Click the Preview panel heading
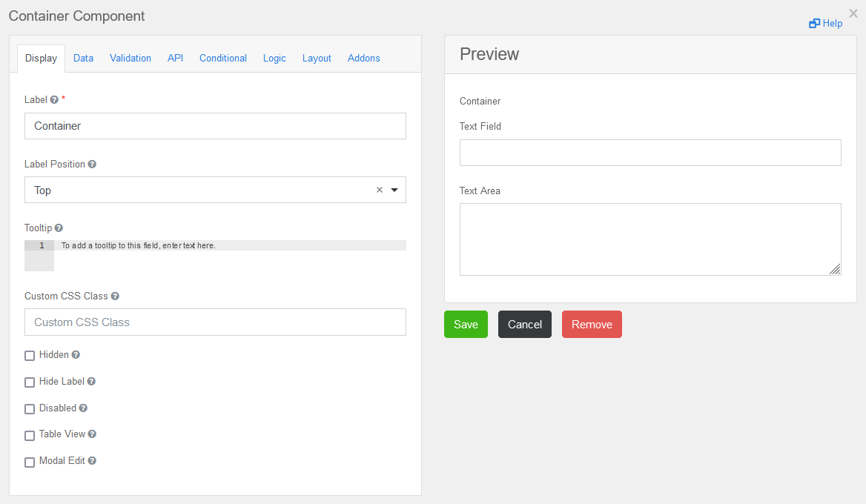The width and height of the screenshot is (866, 504). (x=489, y=54)
